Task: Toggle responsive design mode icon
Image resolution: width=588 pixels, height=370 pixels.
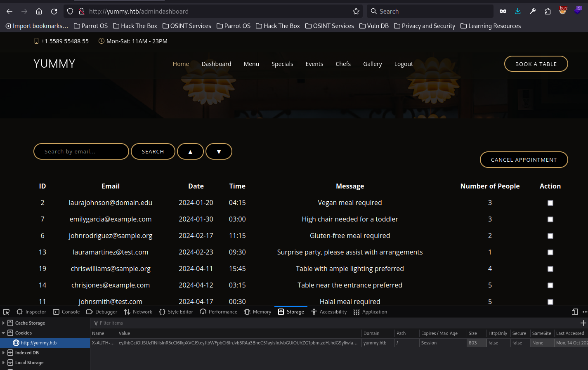Action: tap(575, 312)
